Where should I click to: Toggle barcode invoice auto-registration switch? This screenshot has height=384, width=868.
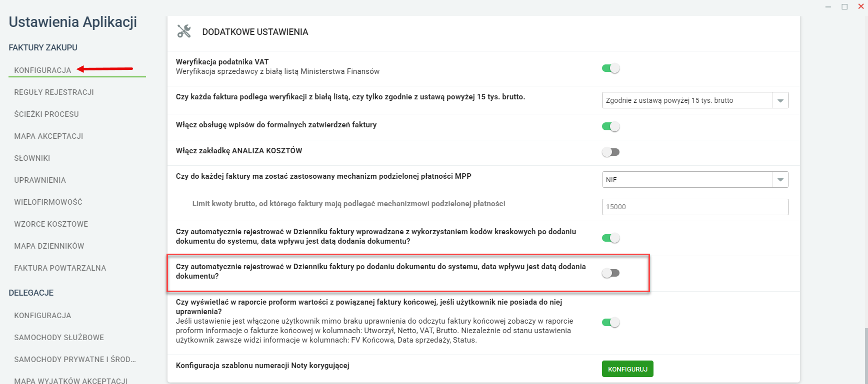coord(610,238)
